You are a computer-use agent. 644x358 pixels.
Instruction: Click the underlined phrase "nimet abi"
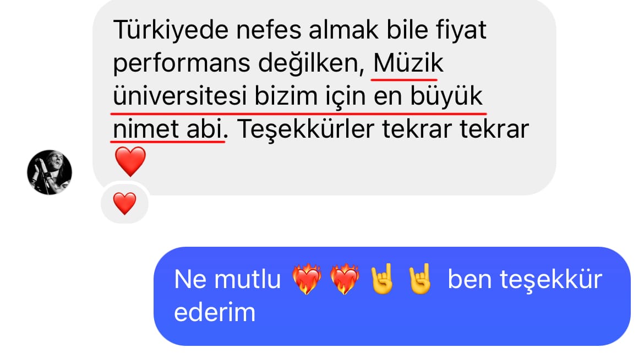[x=167, y=129]
